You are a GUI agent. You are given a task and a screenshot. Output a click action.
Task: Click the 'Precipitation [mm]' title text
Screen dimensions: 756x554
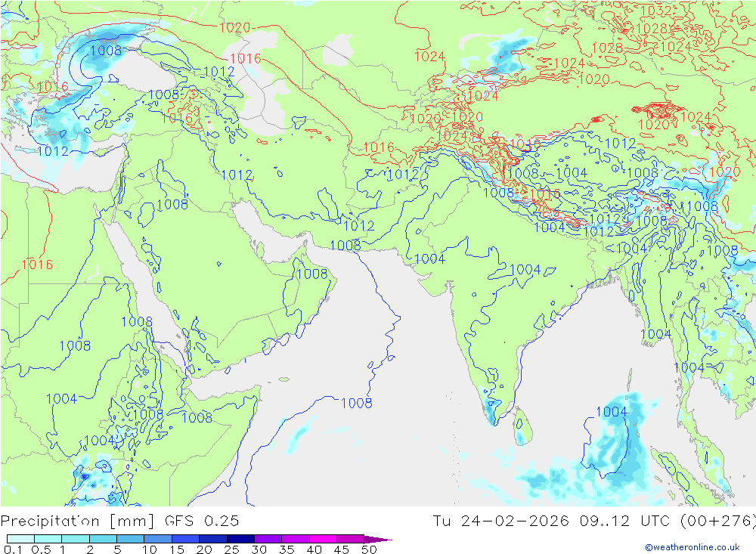pos(78,522)
